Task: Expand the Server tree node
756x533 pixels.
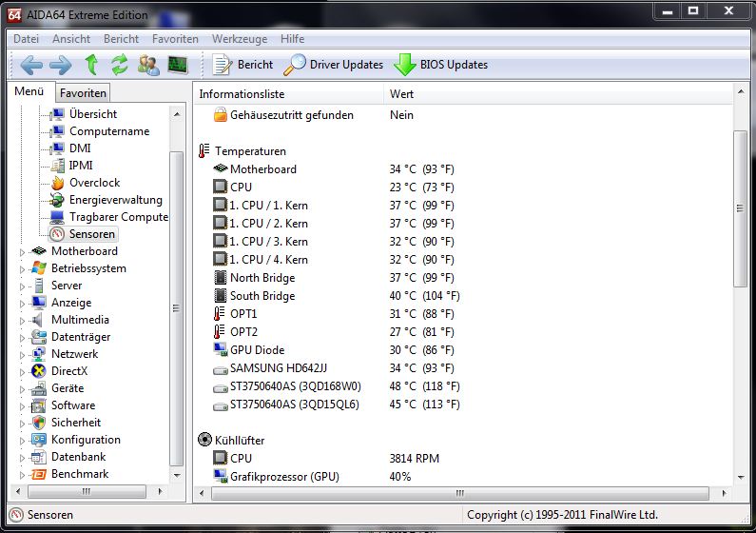Action: tap(22, 286)
